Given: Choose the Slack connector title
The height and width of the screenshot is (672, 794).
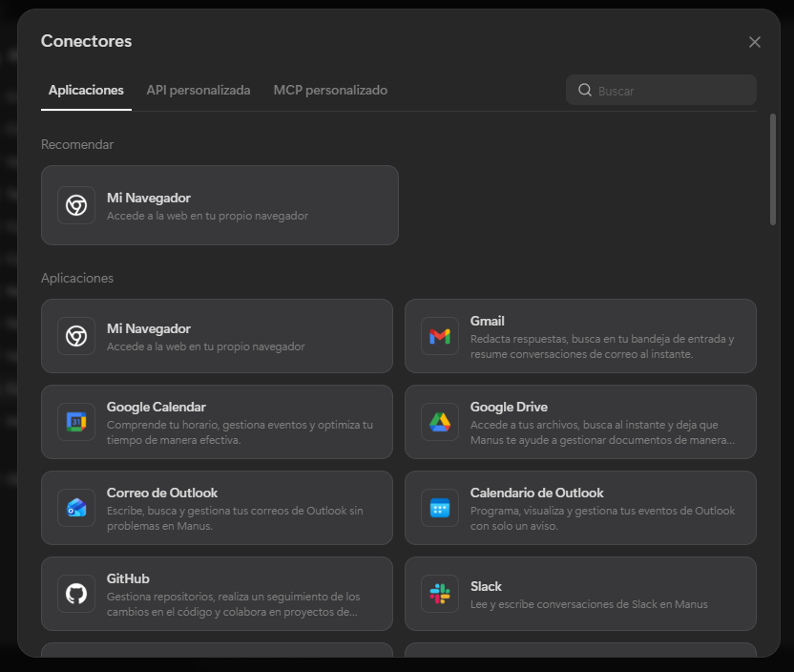Looking at the screenshot, I should click(x=486, y=586).
